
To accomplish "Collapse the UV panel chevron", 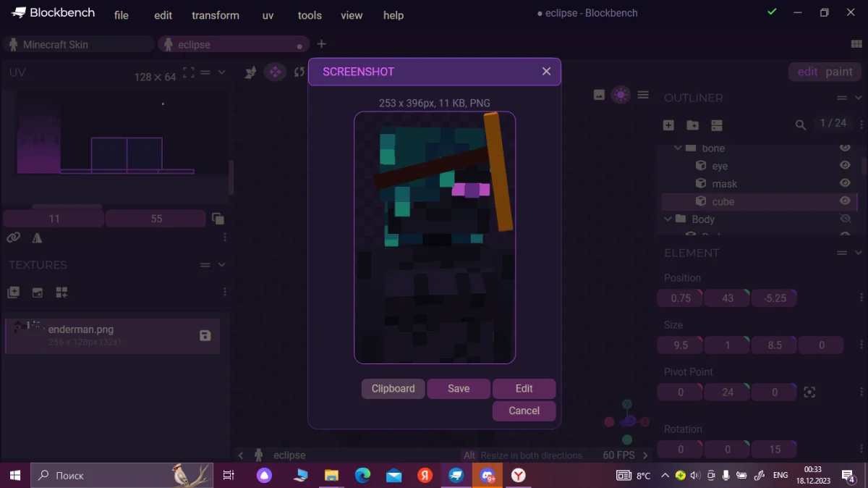I will 222,72.
